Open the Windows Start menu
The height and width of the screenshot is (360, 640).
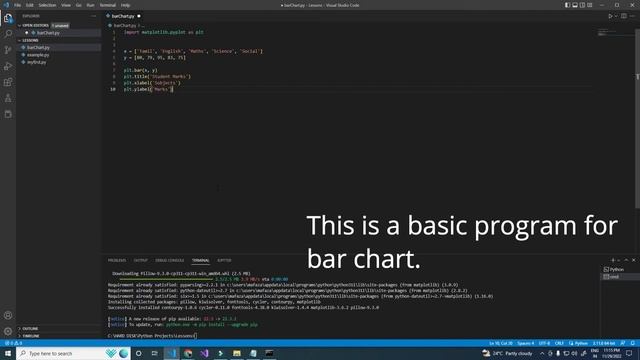[8, 353]
